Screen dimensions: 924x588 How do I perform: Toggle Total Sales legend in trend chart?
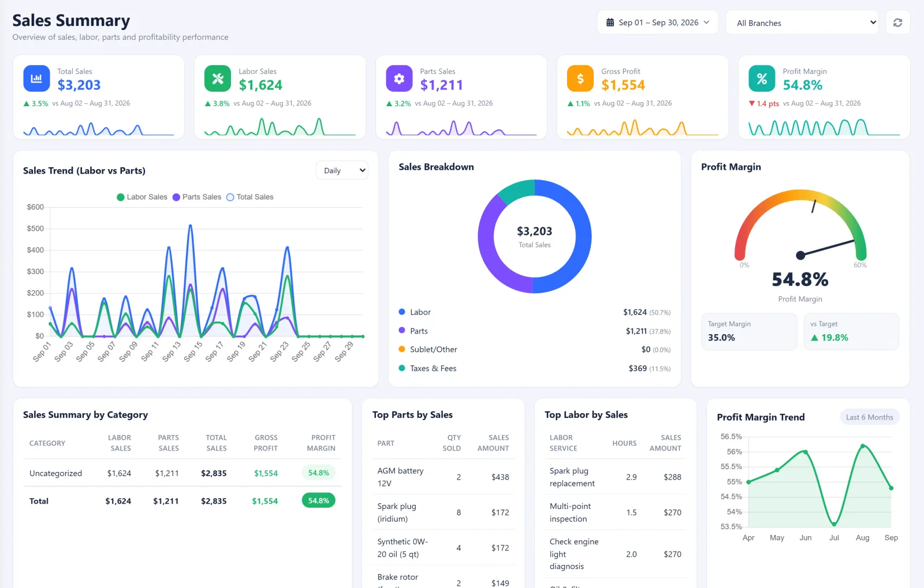[x=250, y=197]
